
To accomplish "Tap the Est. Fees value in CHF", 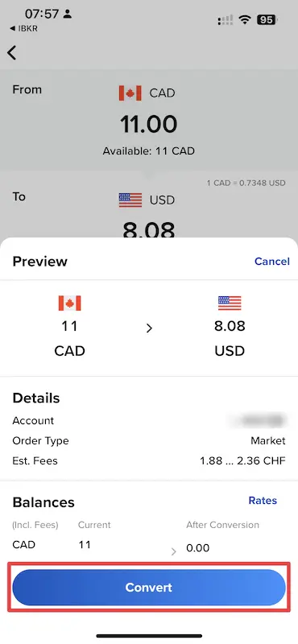I will tap(242, 460).
